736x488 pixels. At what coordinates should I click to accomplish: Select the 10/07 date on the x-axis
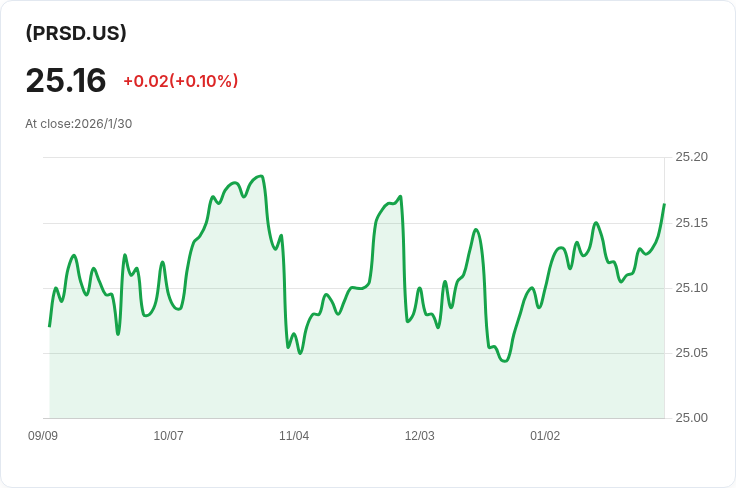(x=168, y=436)
